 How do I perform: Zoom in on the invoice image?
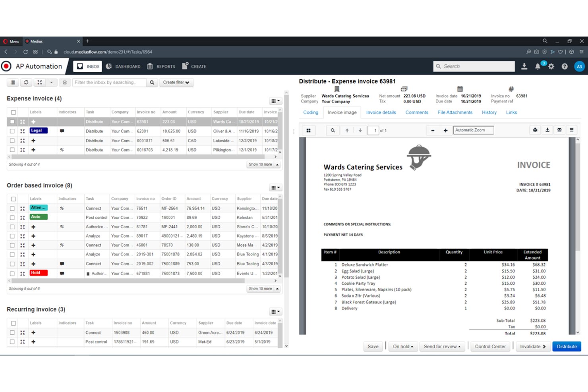coord(445,130)
